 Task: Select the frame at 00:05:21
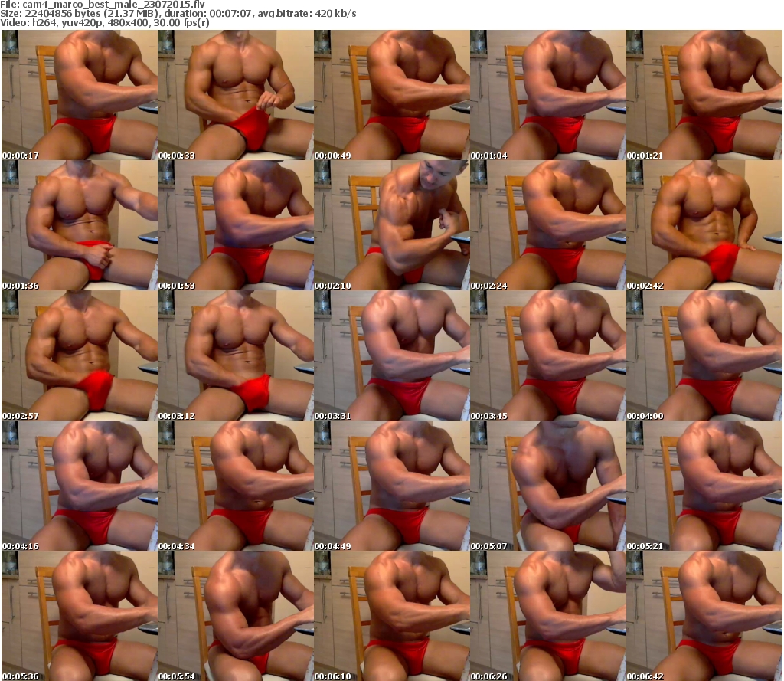(x=704, y=486)
